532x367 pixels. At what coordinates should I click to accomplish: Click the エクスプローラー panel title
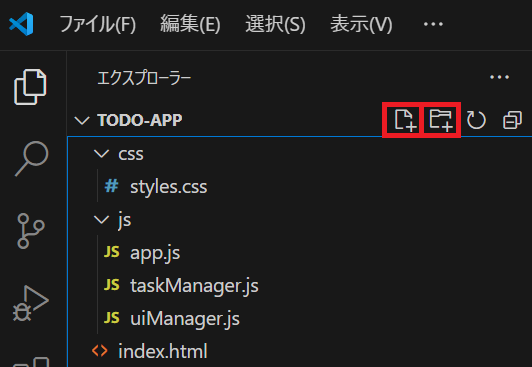click(144, 78)
